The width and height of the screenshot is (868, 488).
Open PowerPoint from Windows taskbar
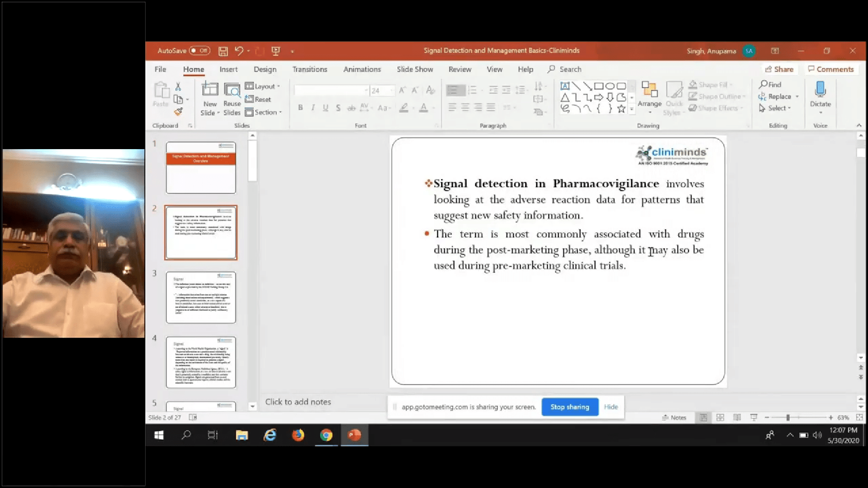click(354, 435)
